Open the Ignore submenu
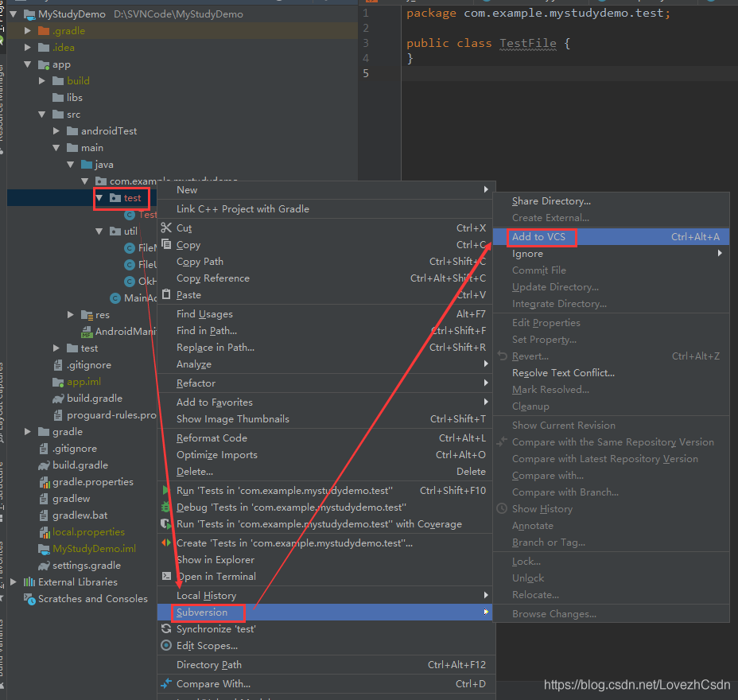This screenshot has height=700, width=738. 611,253
